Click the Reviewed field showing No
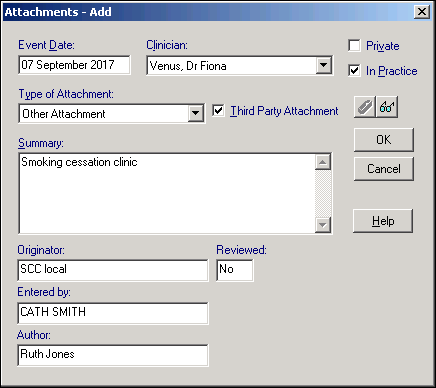 [x=235, y=270]
